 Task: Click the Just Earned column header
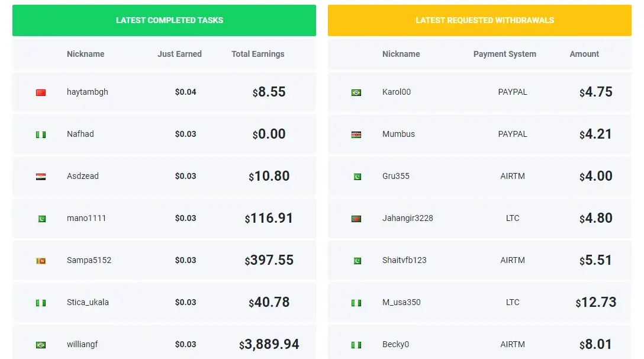pyautogui.click(x=179, y=54)
